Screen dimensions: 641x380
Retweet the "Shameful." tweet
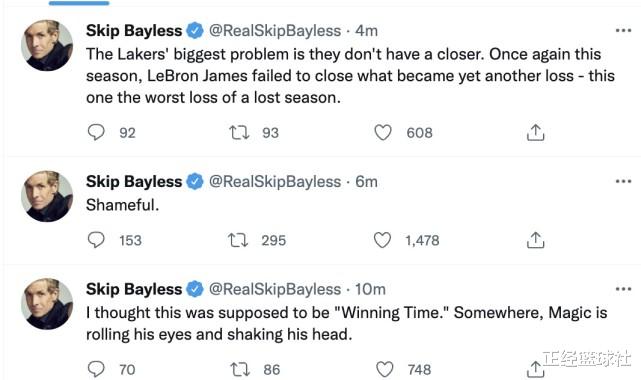238,240
